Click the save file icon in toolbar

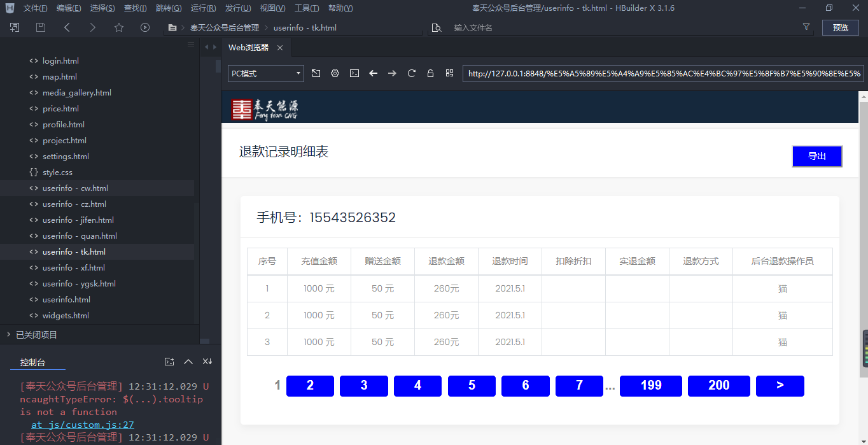click(x=41, y=27)
